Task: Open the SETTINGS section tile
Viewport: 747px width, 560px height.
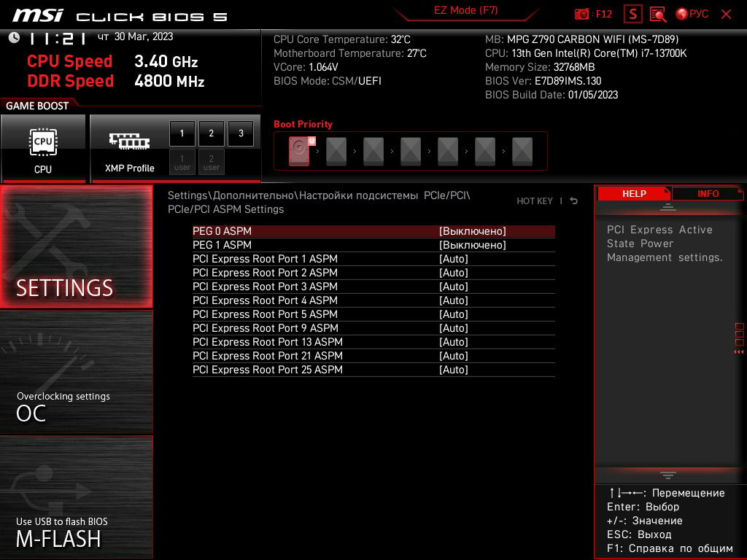Action: pyautogui.click(x=76, y=246)
